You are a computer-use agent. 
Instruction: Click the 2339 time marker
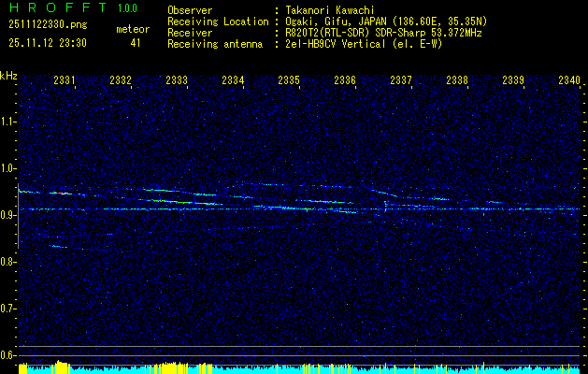[513, 80]
